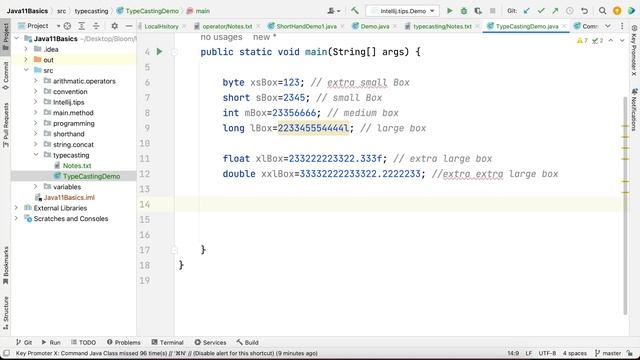The height and width of the screenshot is (360, 640).
Task: Open the Problems tool window
Action: (124, 342)
